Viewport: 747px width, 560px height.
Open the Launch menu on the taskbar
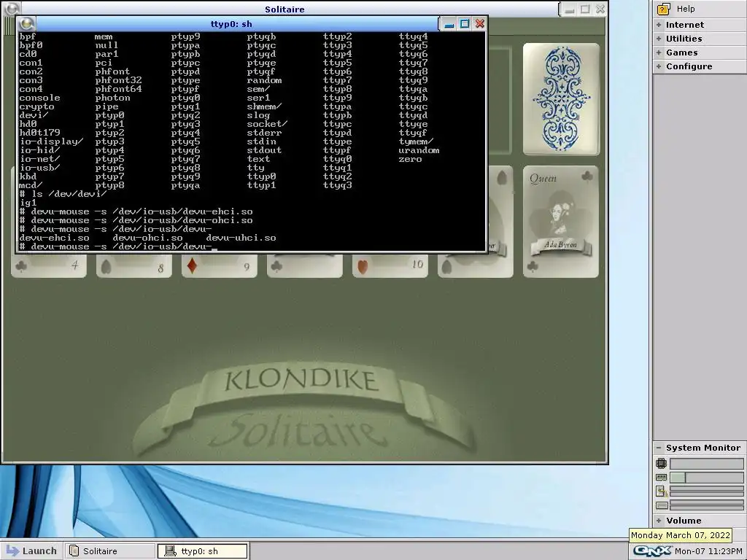(31, 551)
